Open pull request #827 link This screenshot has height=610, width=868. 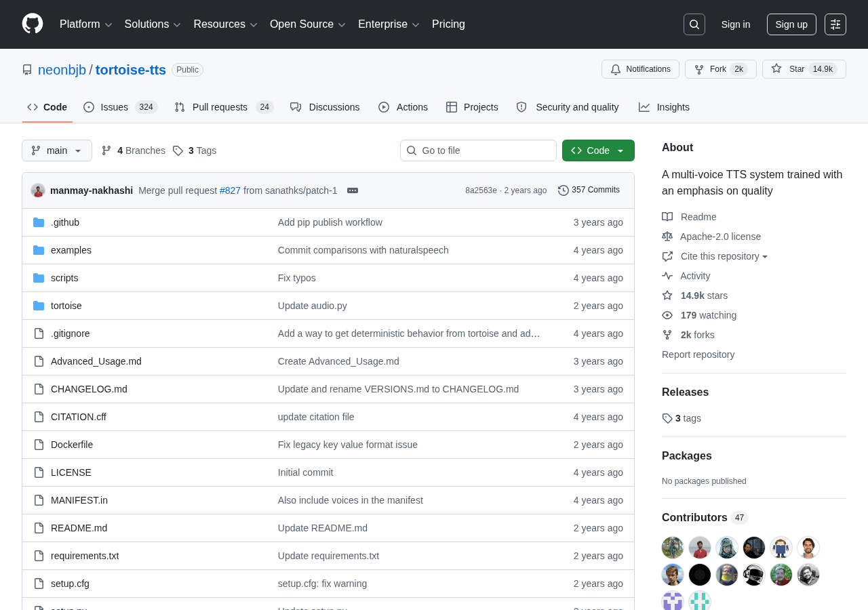(x=230, y=190)
